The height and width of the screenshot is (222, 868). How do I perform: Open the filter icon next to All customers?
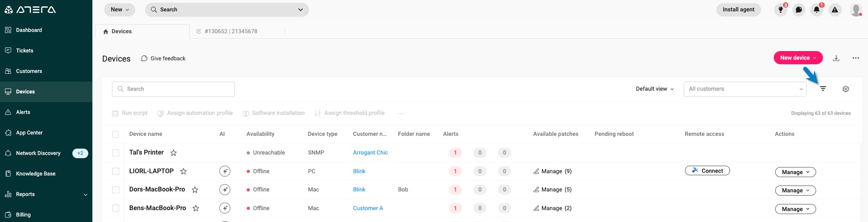823,89
